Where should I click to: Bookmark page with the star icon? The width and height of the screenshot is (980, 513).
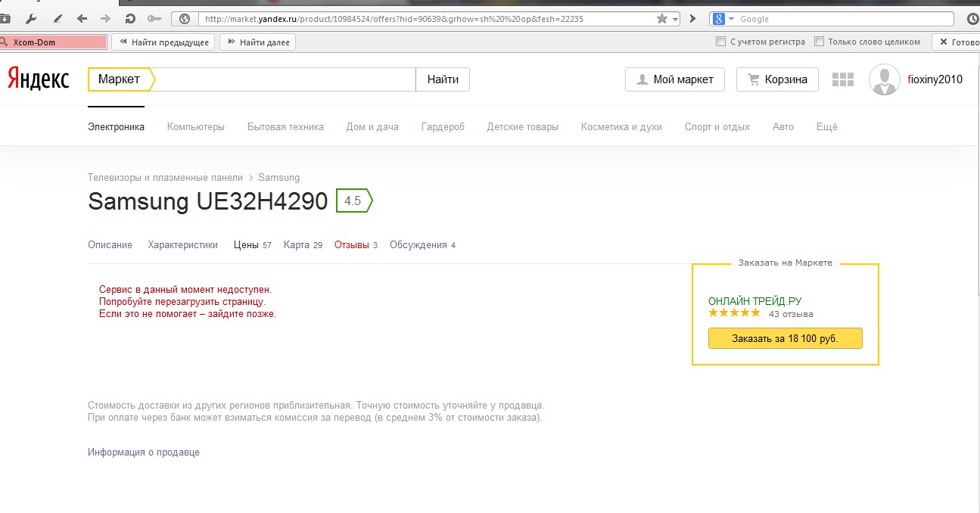point(662,19)
